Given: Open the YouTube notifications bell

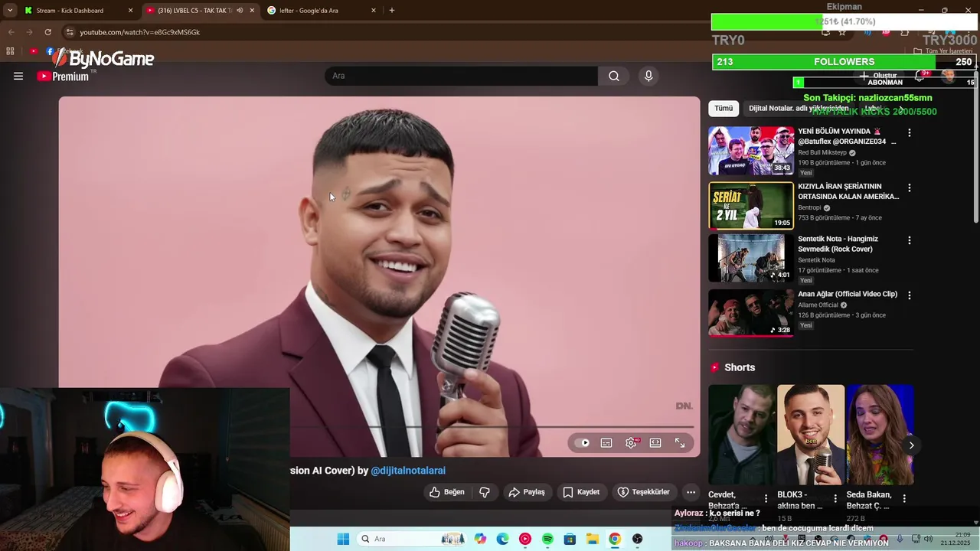Looking at the screenshot, I should (x=920, y=76).
